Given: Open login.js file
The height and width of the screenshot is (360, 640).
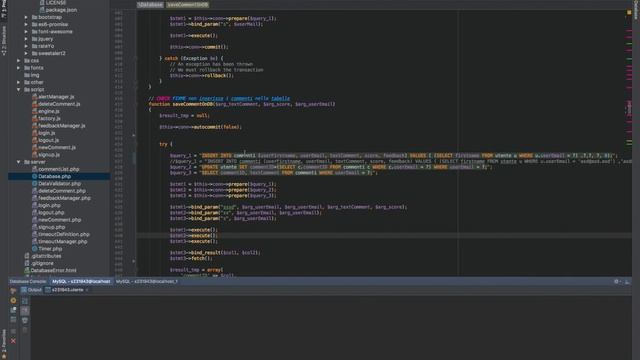Looking at the screenshot, I should 44,133.
